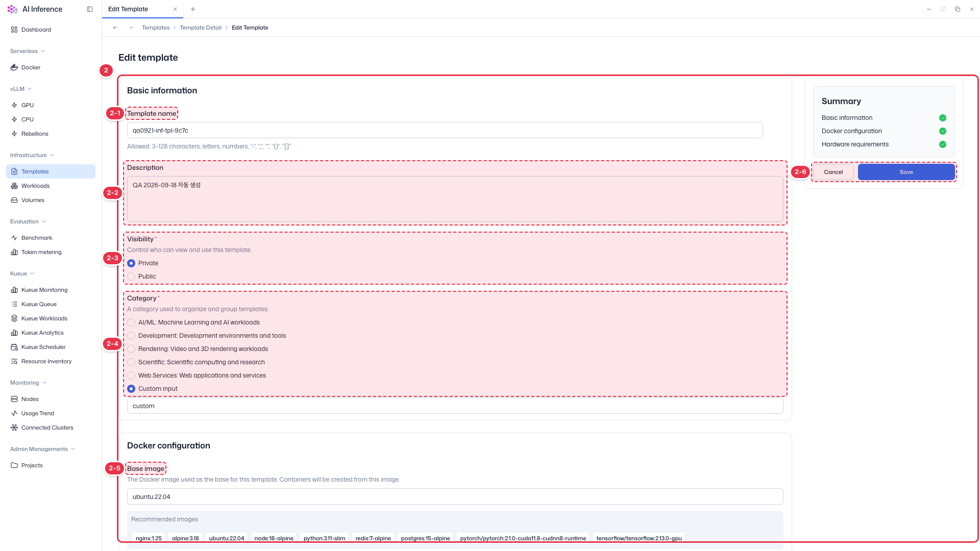Click the Volumes drive icon
The width and height of the screenshot is (980, 551).
14,200
